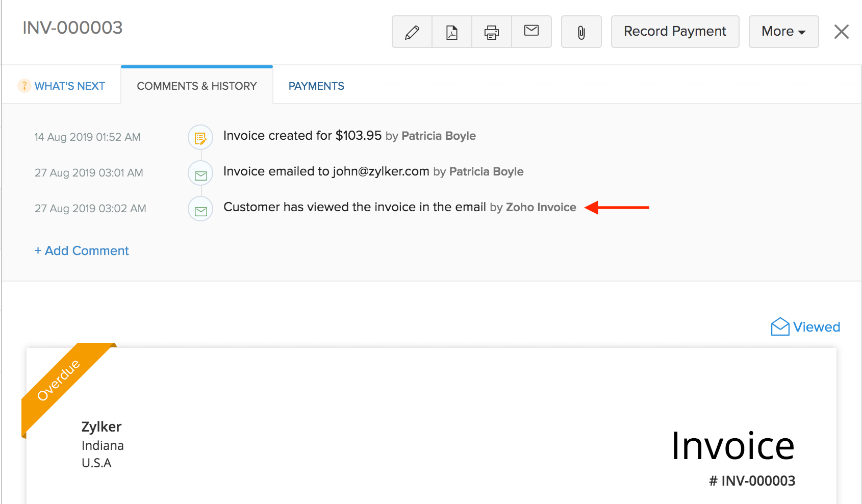Click the help question mark icon on What's Next
This screenshot has height=504, width=862.
(x=24, y=86)
